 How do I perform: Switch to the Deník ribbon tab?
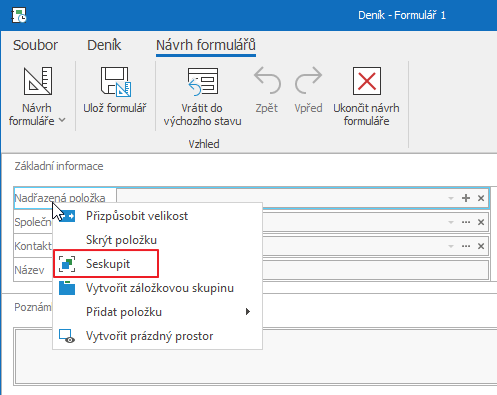(x=104, y=45)
